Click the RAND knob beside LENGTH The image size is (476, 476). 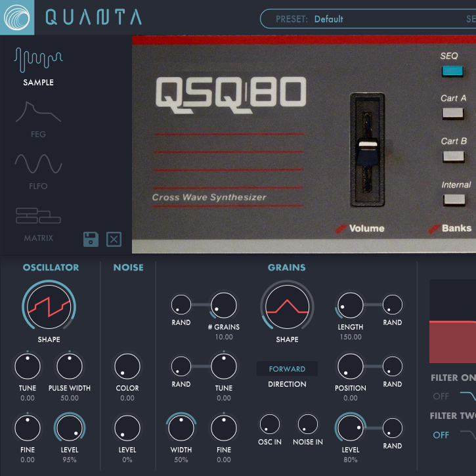[393, 305]
